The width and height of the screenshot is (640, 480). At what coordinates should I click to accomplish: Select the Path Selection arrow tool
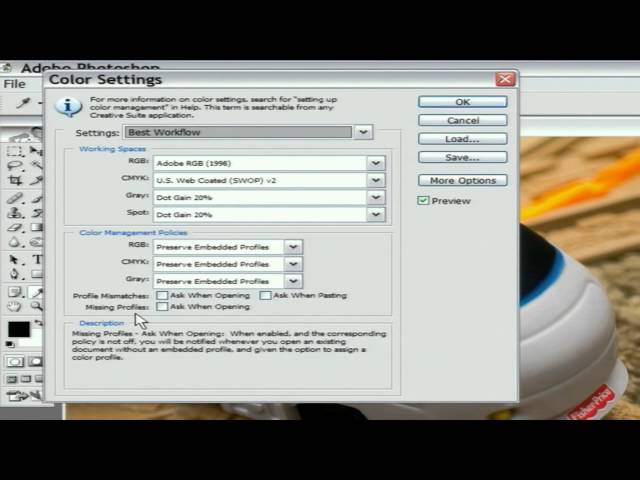[x=15, y=260]
